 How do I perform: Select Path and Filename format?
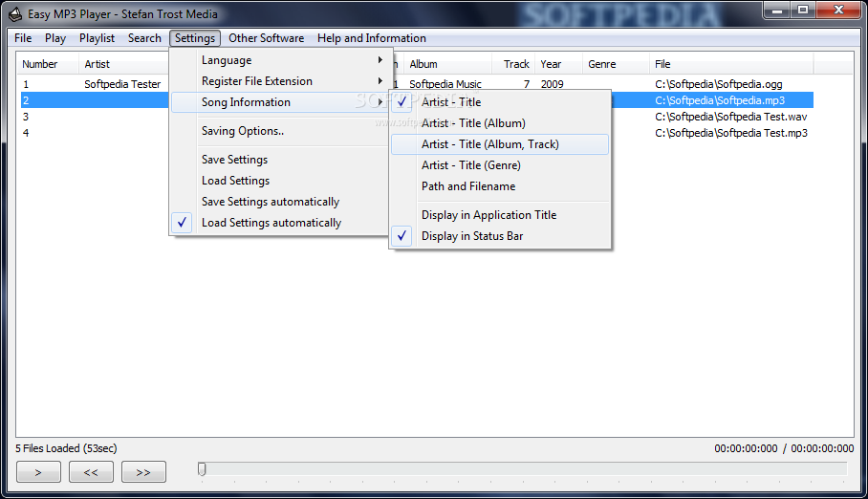coord(500,186)
